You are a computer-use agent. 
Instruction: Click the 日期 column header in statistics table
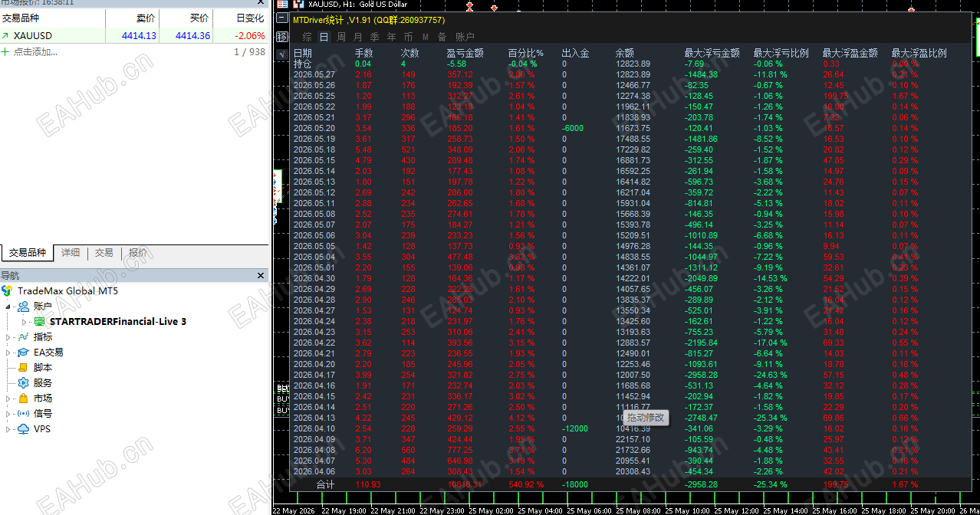[303, 54]
